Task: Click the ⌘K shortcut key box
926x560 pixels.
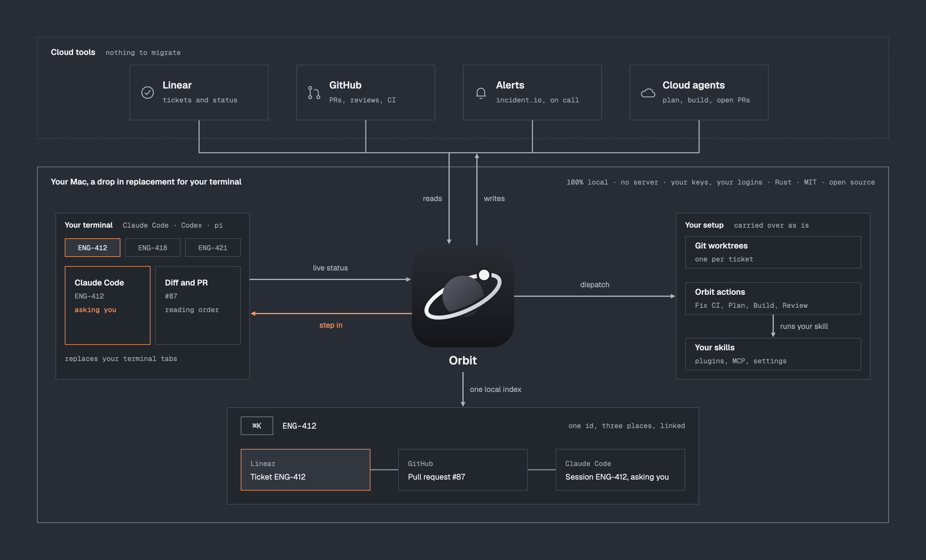Action: pyautogui.click(x=257, y=425)
